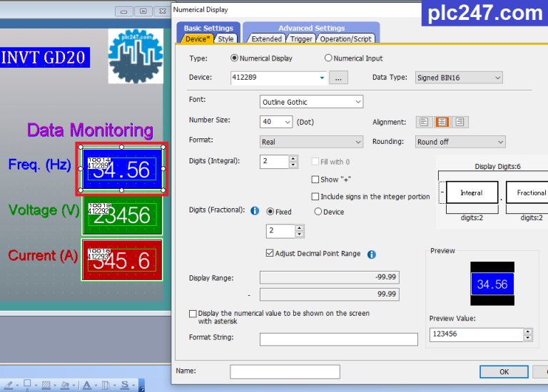The image size is (548, 392).
Task: Set alignment to center
Action: coord(442,122)
